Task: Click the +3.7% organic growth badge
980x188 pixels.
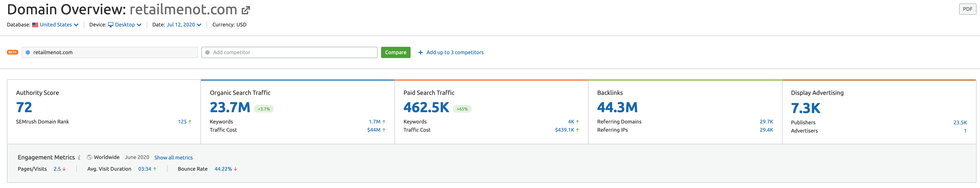Action: [264, 109]
